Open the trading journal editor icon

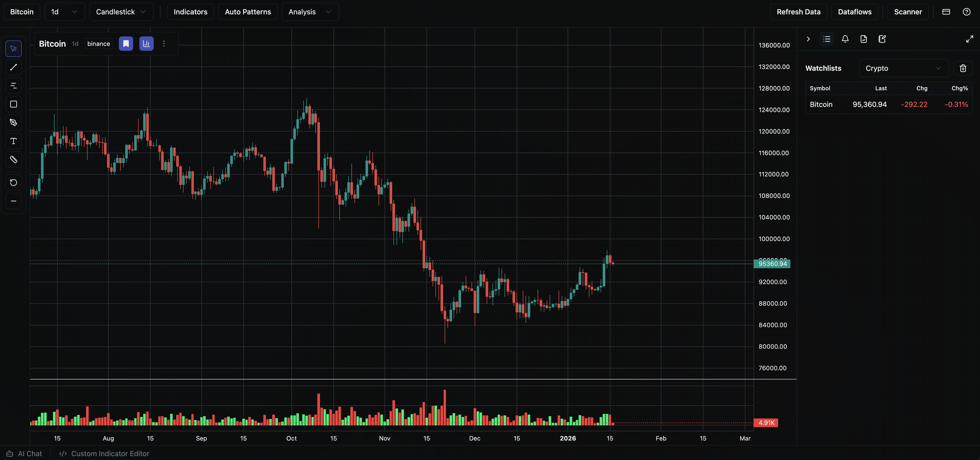(882, 39)
